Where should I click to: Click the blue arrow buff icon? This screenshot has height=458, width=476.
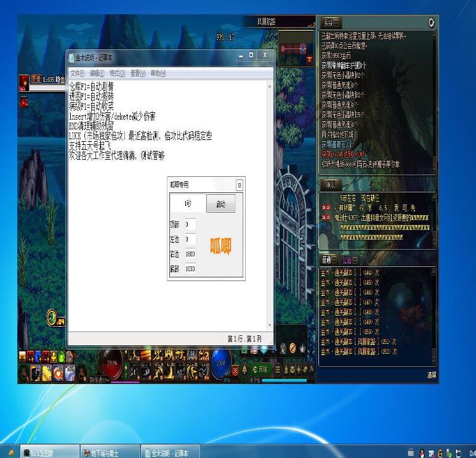[x=38, y=356]
